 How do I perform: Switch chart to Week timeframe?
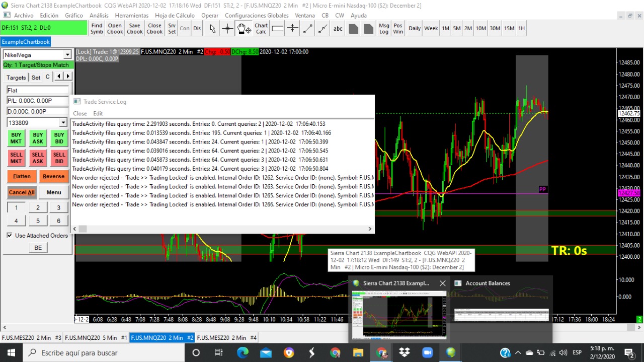point(431,29)
